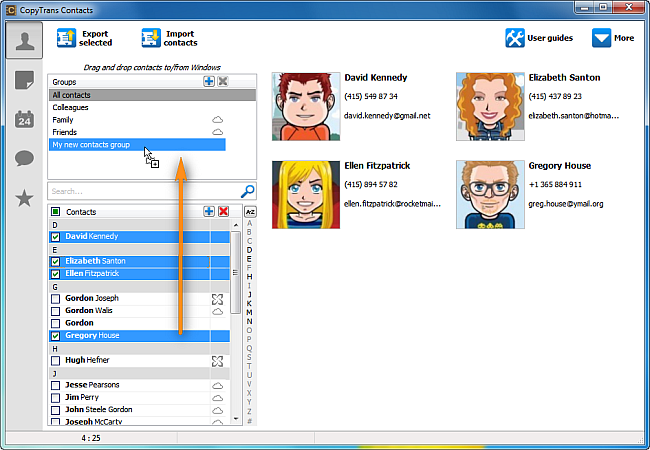Jump to letter D in alphabet index
This screenshot has height=450, width=650.
pos(249,250)
